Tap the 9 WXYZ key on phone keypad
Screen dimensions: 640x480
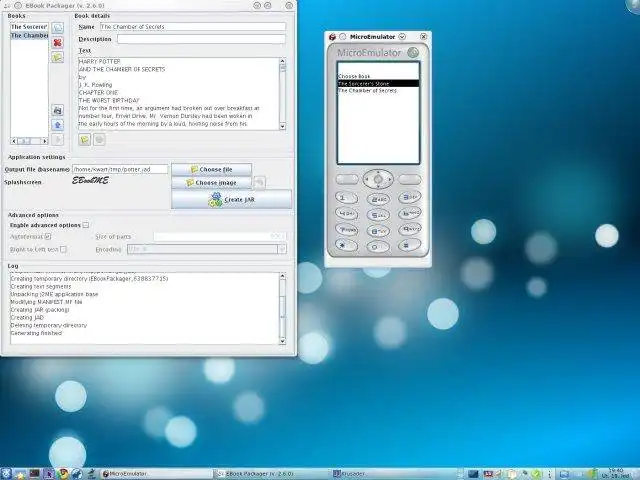point(409,229)
